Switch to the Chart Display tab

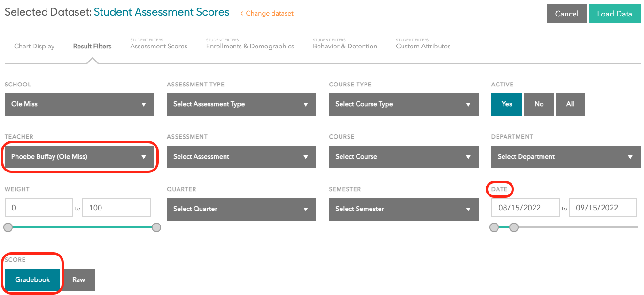pos(34,47)
